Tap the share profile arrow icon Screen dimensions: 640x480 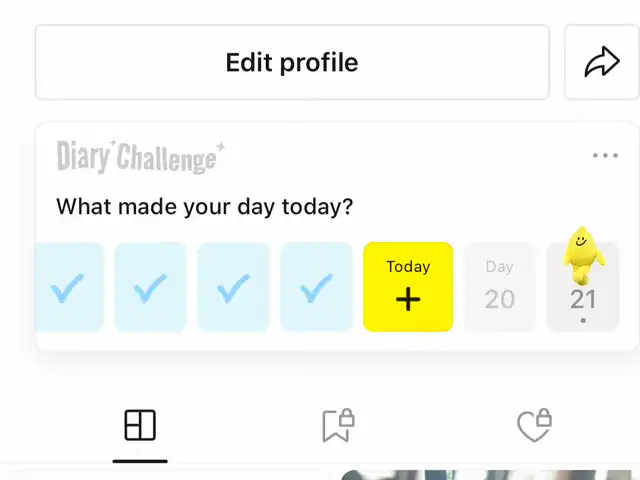[x=602, y=62]
